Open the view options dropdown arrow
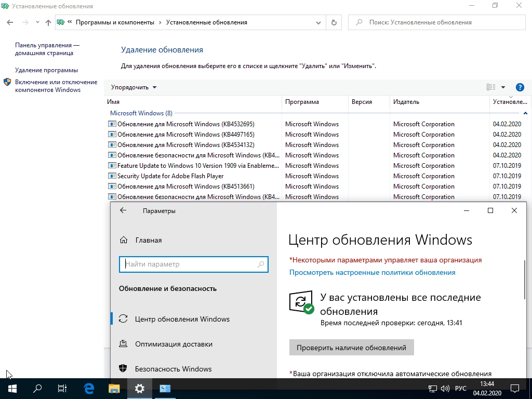This screenshot has height=399, width=532. point(503,87)
